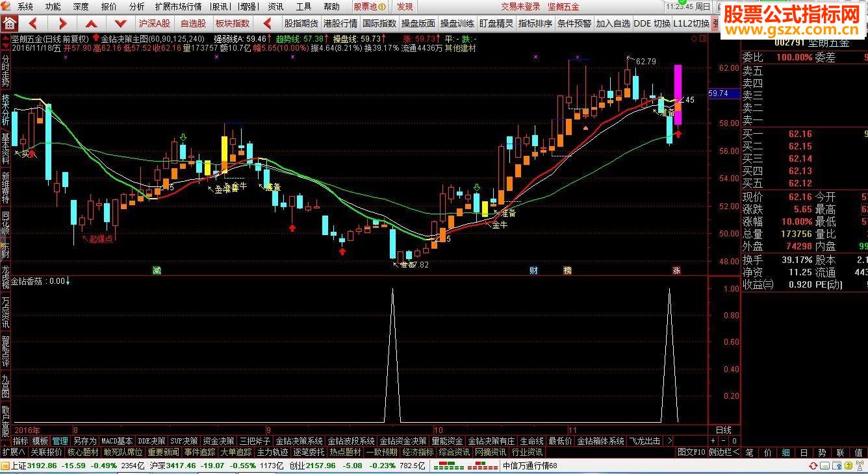The width and height of the screenshot is (868, 474).
Task: Open the 系统 menu
Action: [25, 6]
